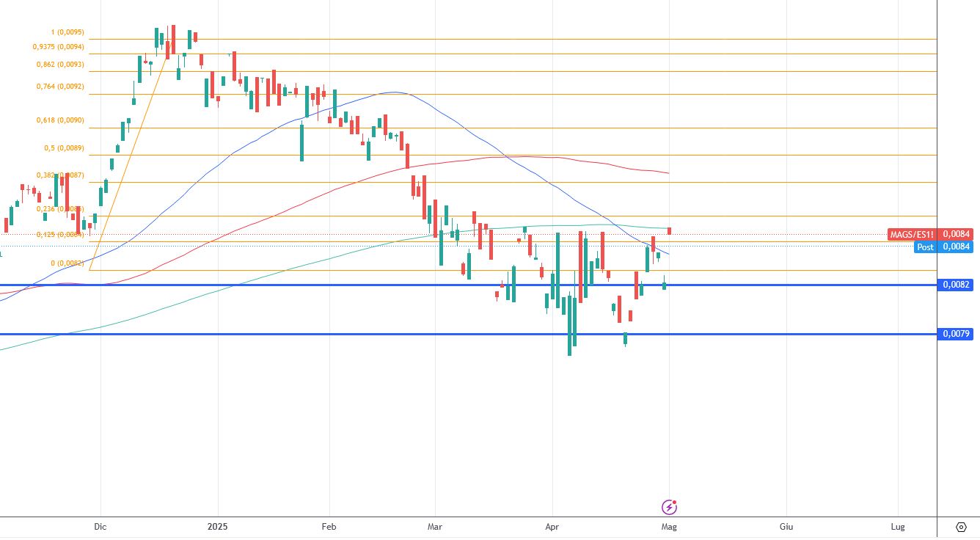Click the 2025 year label on time axis
This screenshot has width=980, height=540.
click(218, 527)
